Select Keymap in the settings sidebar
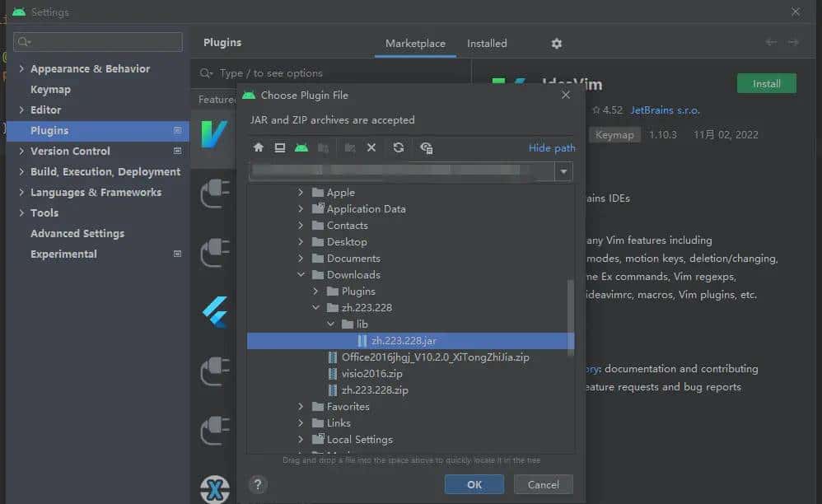This screenshot has height=504, width=822. tap(49, 89)
